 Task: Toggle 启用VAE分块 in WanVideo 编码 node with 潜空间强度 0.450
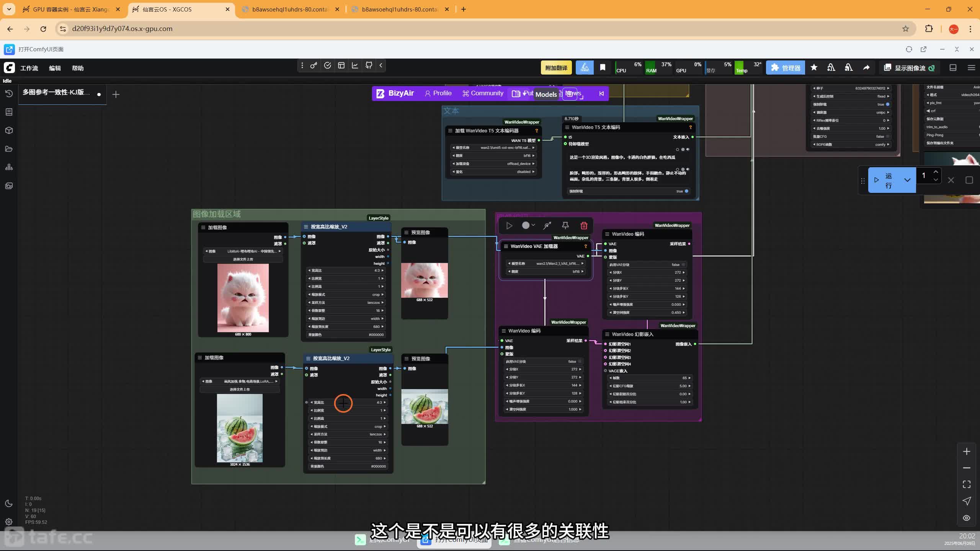click(x=647, y=265)
